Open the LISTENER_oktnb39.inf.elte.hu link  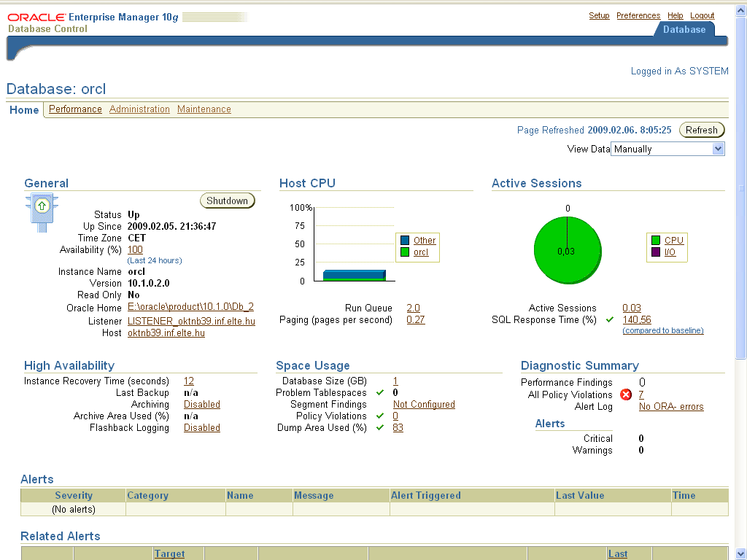(x=191, y=322)
